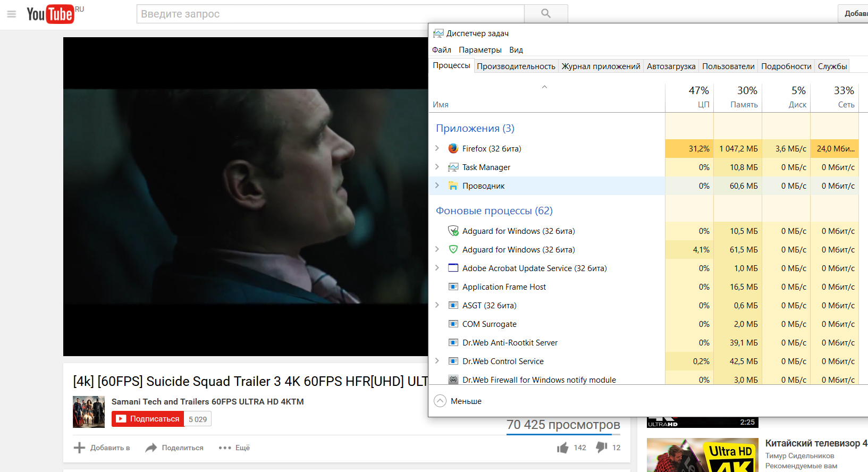The width and height of the screenshot is (868, 472).
Task: Open Samani Tech and Trailers channel link
Action: (207, 401)
